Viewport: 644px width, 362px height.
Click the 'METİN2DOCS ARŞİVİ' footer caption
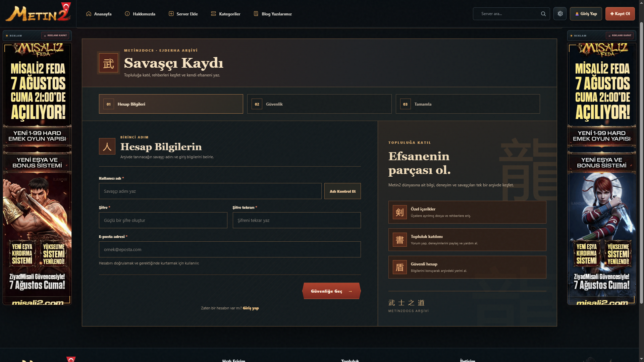pyautogui.click(x=409, y=311)
